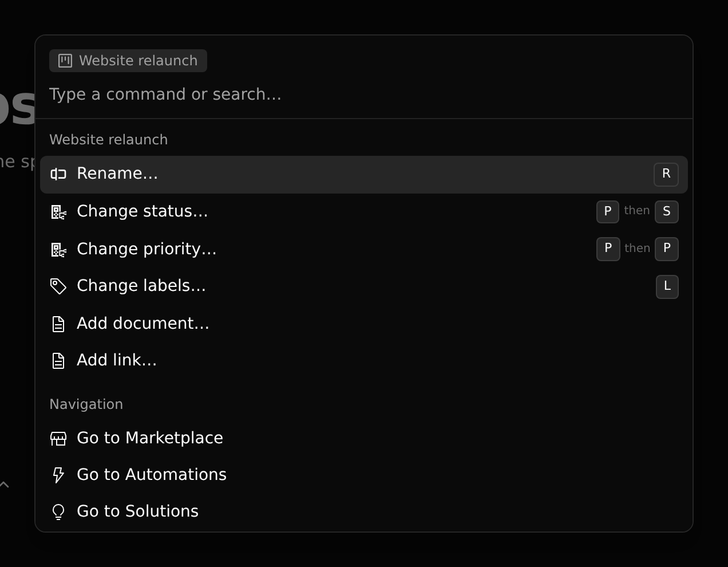Select the Change status… command
Image resolution: width=728 pixels, height=567 pixels.
coord(364,211)
